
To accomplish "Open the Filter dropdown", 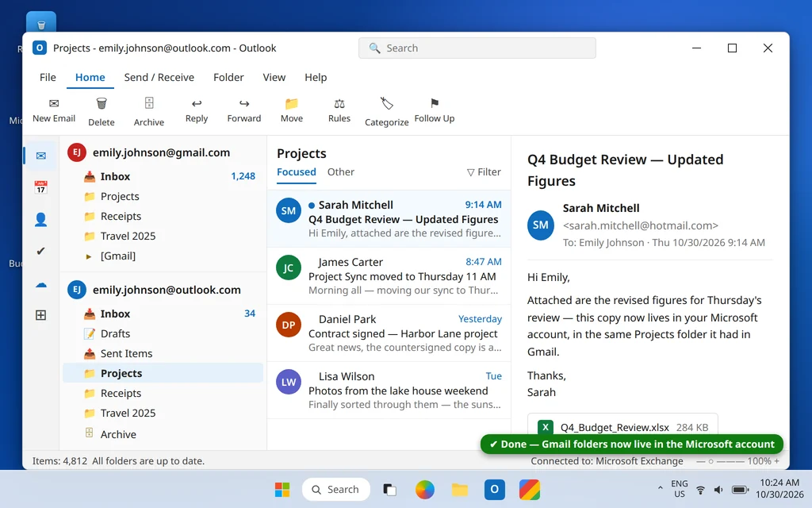I will click(x=484, y=172).
